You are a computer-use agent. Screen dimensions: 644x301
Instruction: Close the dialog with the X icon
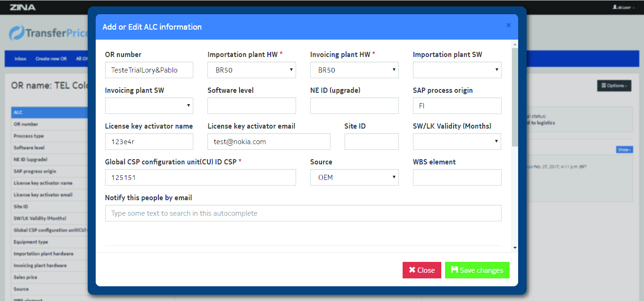tap(508, 25)
